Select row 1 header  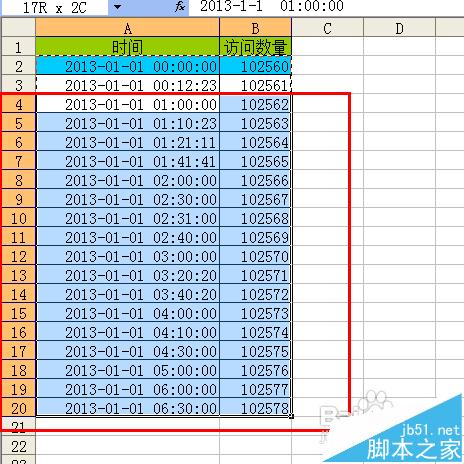coord(18,47)
